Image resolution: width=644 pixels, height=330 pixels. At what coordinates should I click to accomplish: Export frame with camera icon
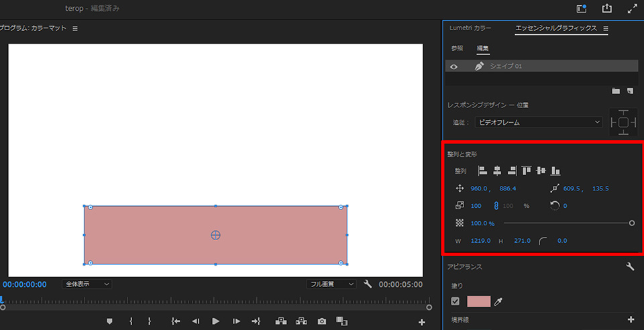[321, 321]
